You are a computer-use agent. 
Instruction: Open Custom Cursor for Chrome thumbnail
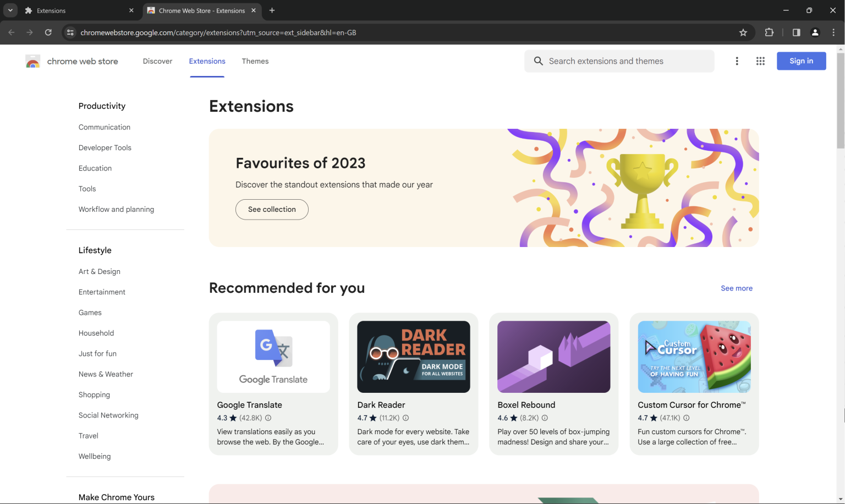(694, 357)
